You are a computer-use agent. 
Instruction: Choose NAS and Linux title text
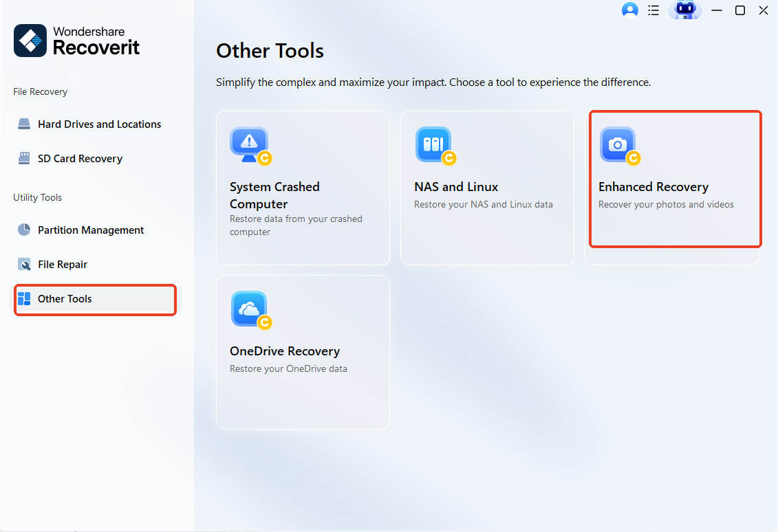[x=456, y=187]
